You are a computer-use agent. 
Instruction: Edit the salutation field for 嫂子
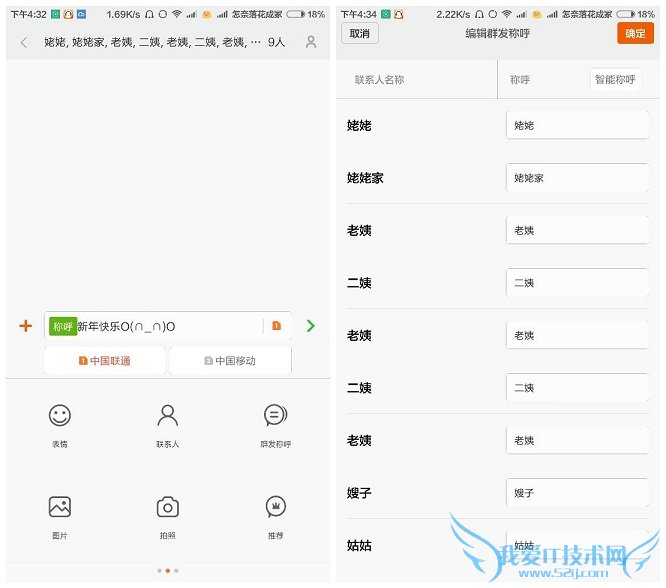pos(577,493)
